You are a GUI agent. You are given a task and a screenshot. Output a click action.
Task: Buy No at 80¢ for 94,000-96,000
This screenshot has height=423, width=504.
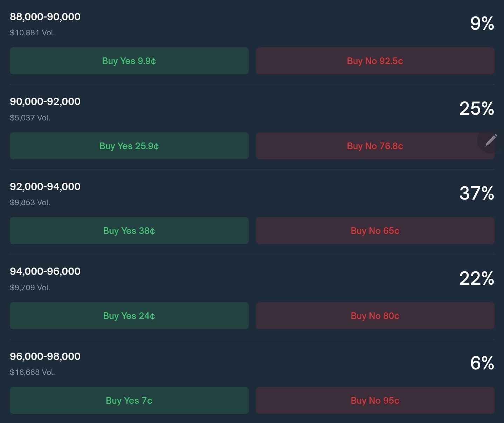click(x=375, y=316)
